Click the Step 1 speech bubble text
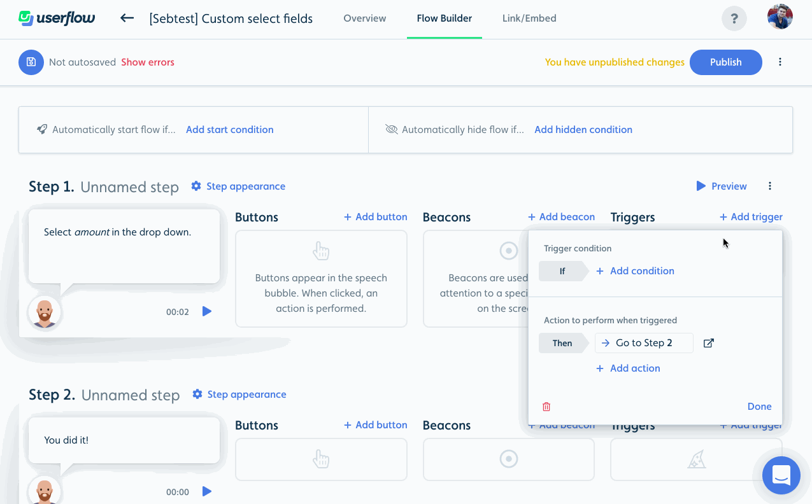Viewport: 812px width, 504px height. click(x=117, y=232)
